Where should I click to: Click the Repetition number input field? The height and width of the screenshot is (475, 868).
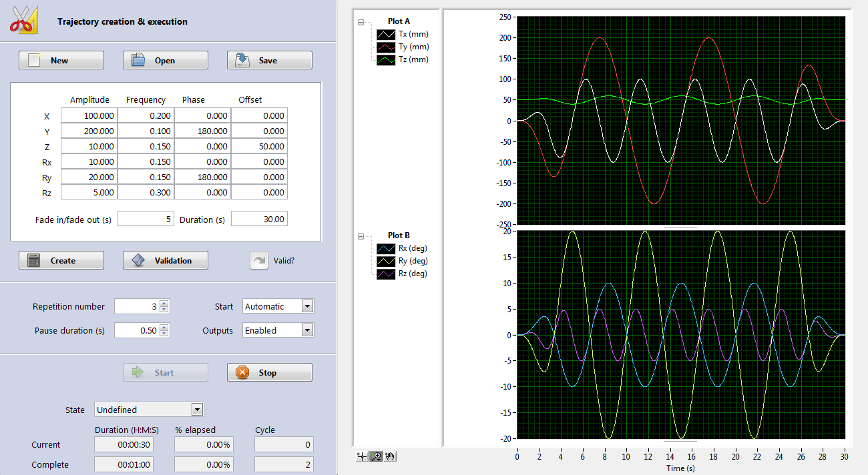pos(137,306)
